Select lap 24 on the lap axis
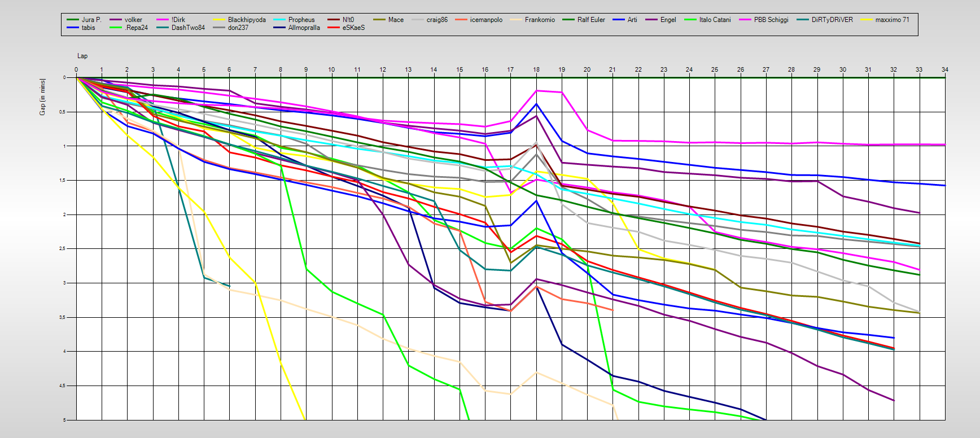980x438 pixels. point(689,70)
